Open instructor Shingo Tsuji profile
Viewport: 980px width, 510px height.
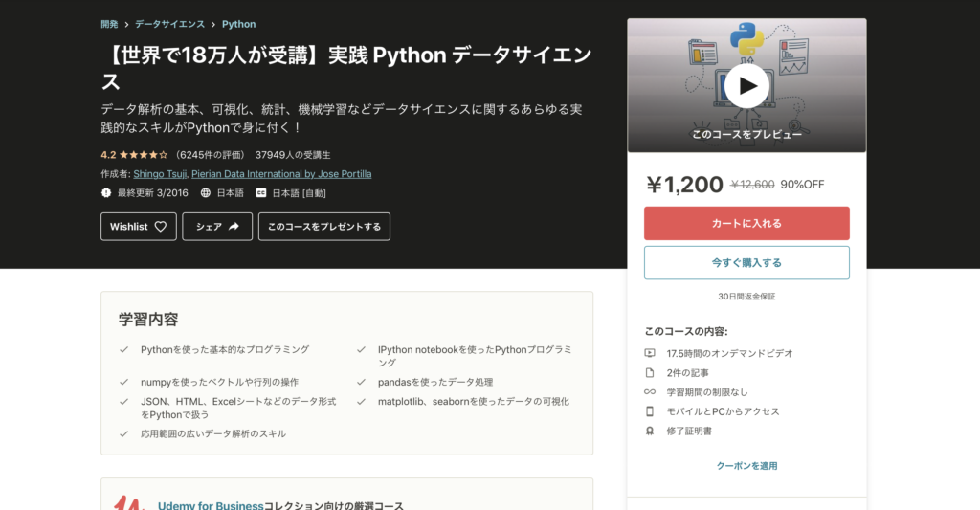tap(159, 174)
